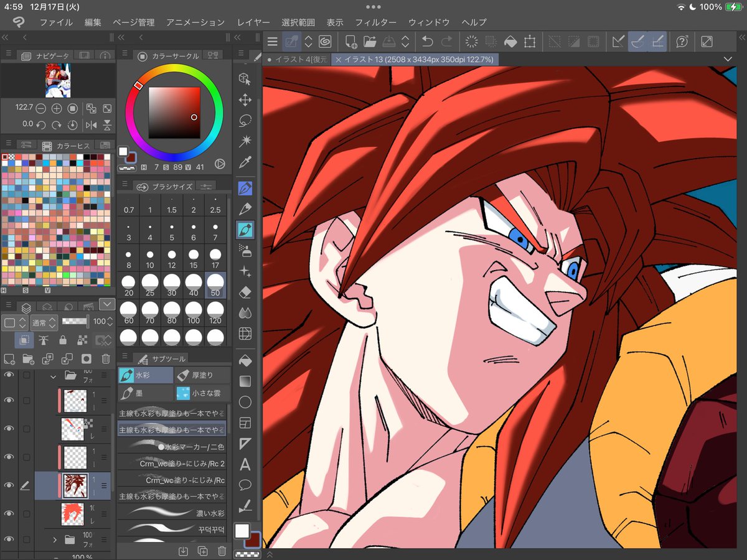Image resolution: width=747 pixels, height=560 pixels.
Task: Open the レイヤー menu
Action: tap(253, 22)
